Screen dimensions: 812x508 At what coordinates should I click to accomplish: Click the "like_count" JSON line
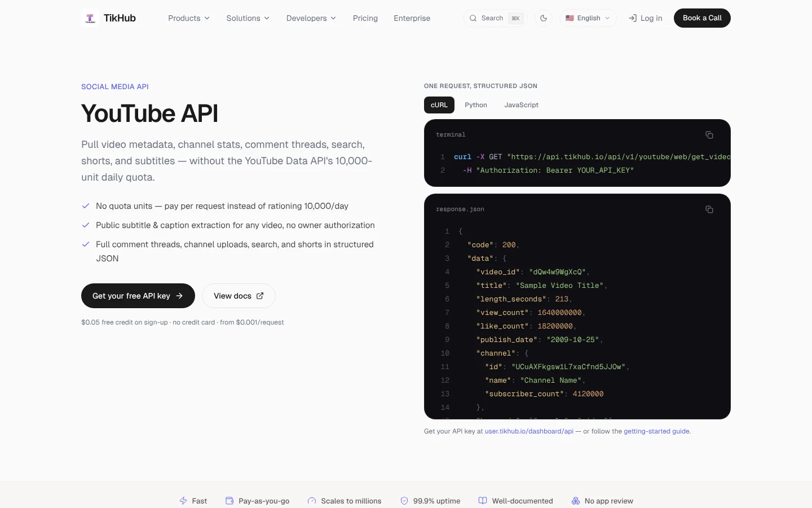527,326
